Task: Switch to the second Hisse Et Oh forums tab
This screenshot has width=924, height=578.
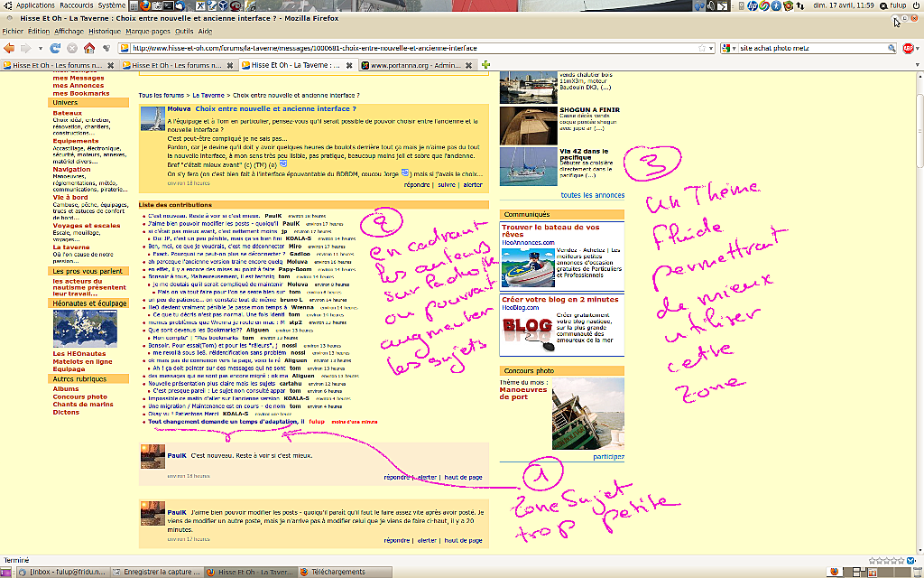Action: (178, 65)
